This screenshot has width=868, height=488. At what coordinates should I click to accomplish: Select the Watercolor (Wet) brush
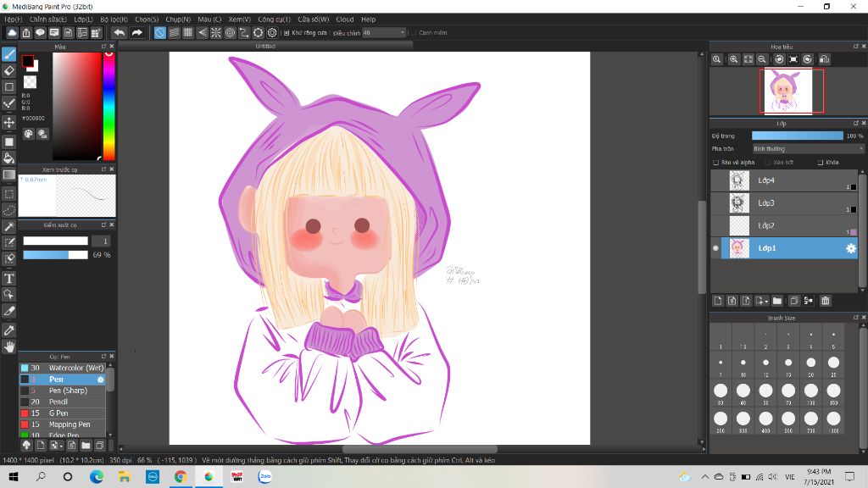(x=75, y=368)
